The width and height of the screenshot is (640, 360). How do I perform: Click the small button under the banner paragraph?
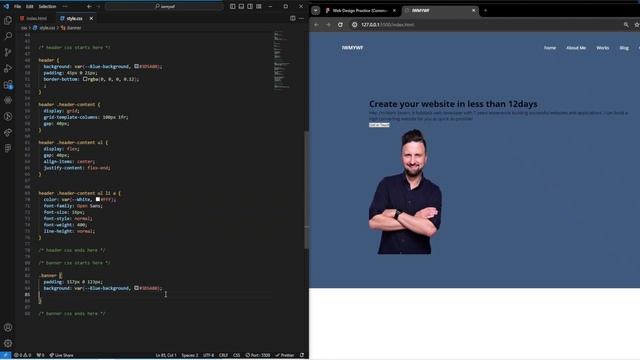(379, 125)
